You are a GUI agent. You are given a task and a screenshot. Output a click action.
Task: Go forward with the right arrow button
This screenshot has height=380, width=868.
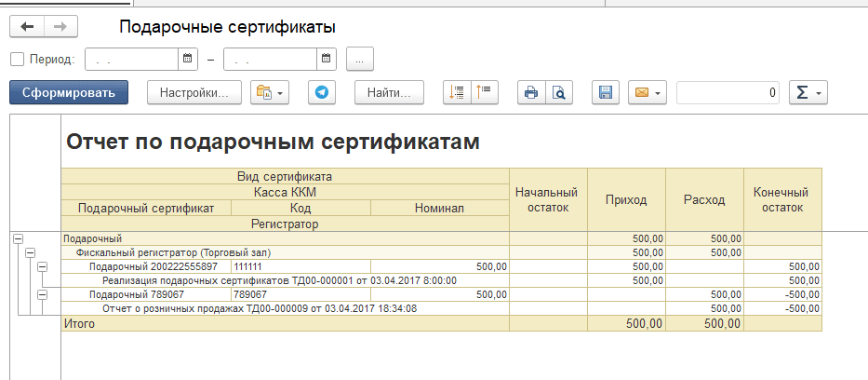click(x=60, y=27)
